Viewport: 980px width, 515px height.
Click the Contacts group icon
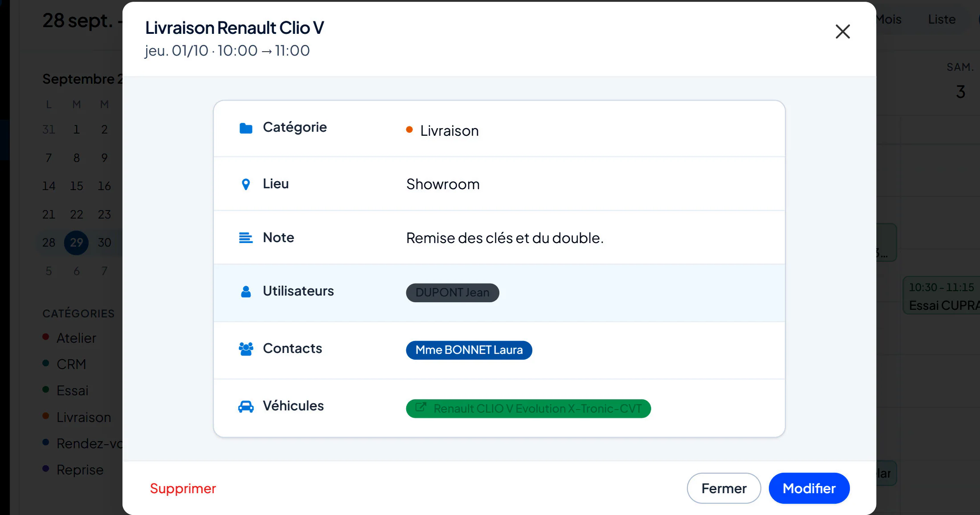click(x=245, y=349)
